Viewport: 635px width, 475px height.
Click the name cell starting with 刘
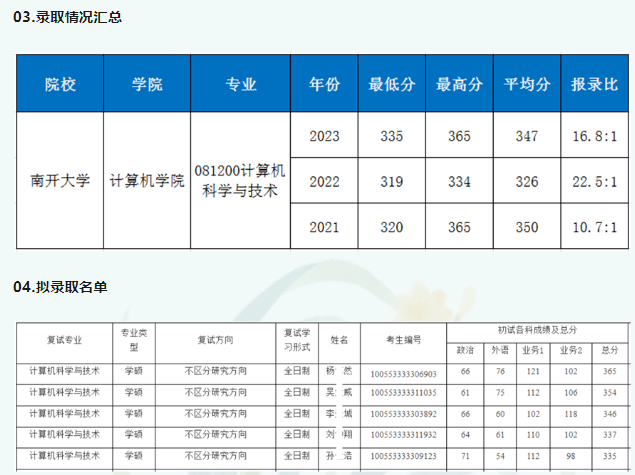[x=339, y=435]
